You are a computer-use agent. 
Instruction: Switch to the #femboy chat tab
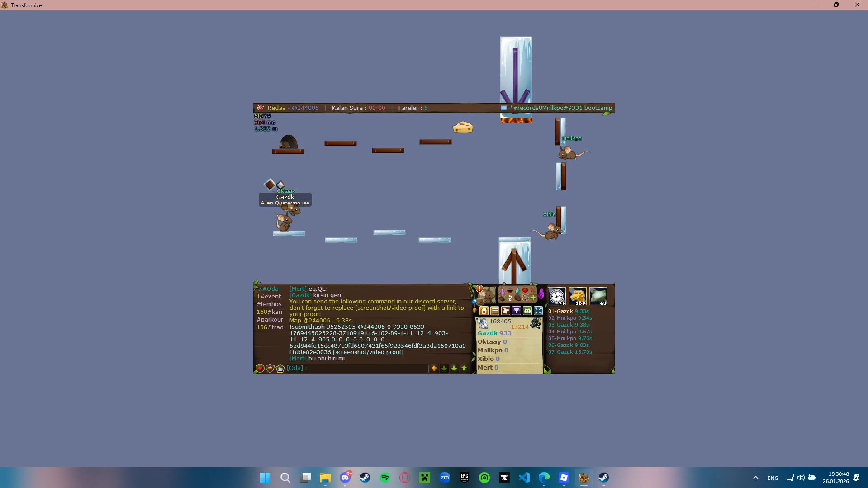point(269,304)
